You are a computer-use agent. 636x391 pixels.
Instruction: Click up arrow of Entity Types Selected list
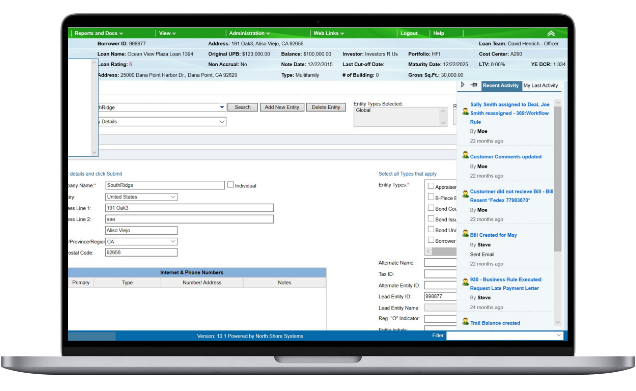443,111
